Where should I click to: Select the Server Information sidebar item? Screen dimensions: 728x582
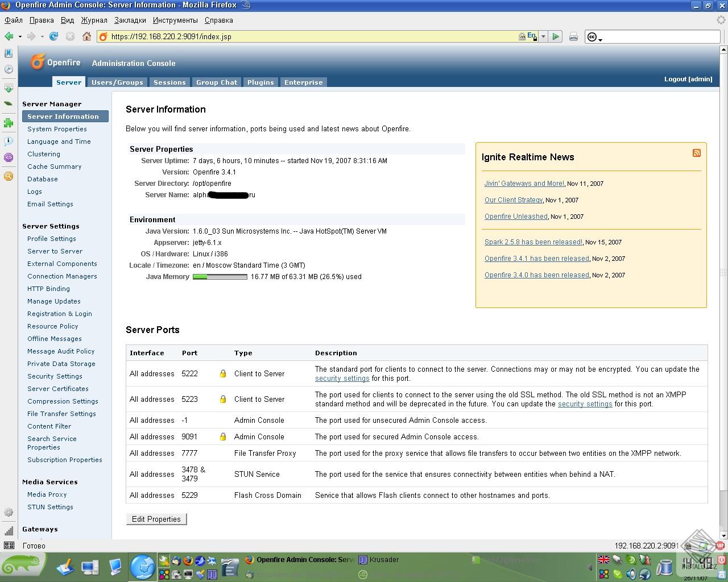tap(65, 117)
